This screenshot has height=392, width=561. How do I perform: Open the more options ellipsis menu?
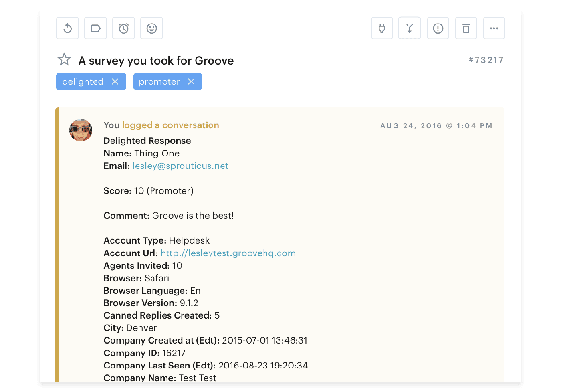(x=494, y=28)
